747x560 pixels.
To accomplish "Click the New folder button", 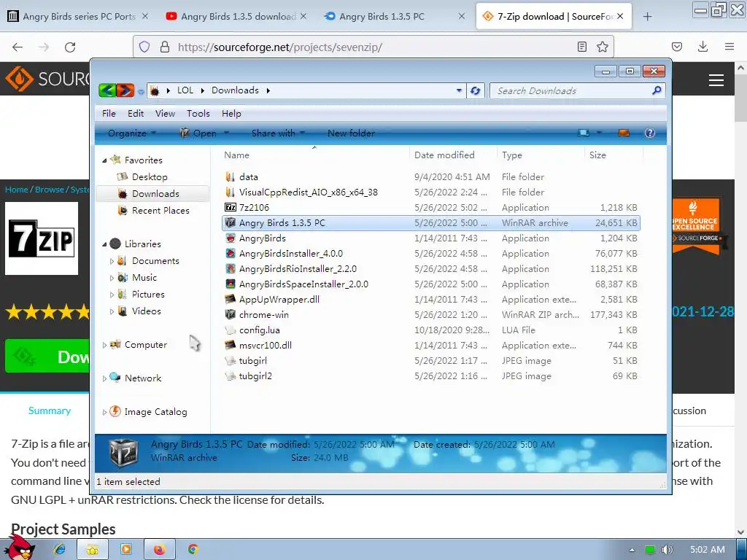I will pos(351,133).
